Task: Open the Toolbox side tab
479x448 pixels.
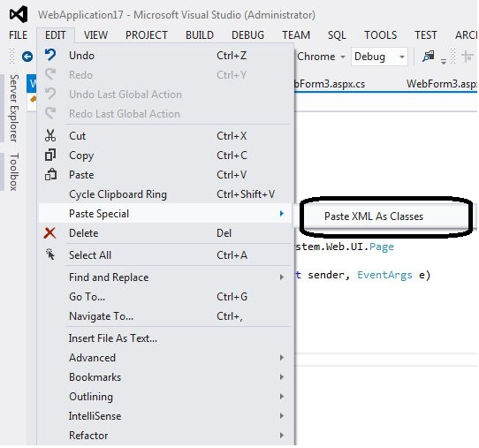Action: (14, 172)
